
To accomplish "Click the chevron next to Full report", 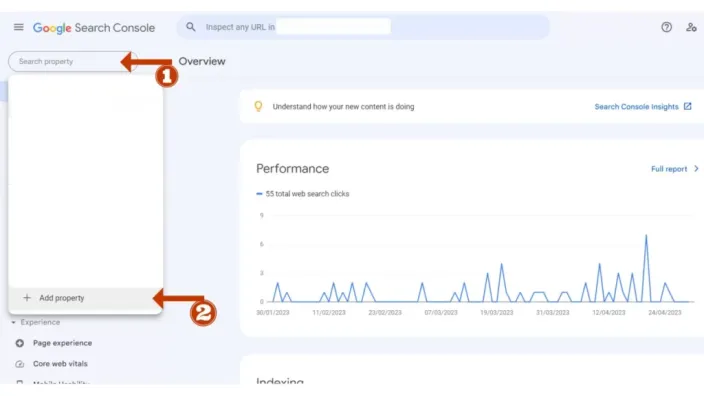I will pos(696,169).
